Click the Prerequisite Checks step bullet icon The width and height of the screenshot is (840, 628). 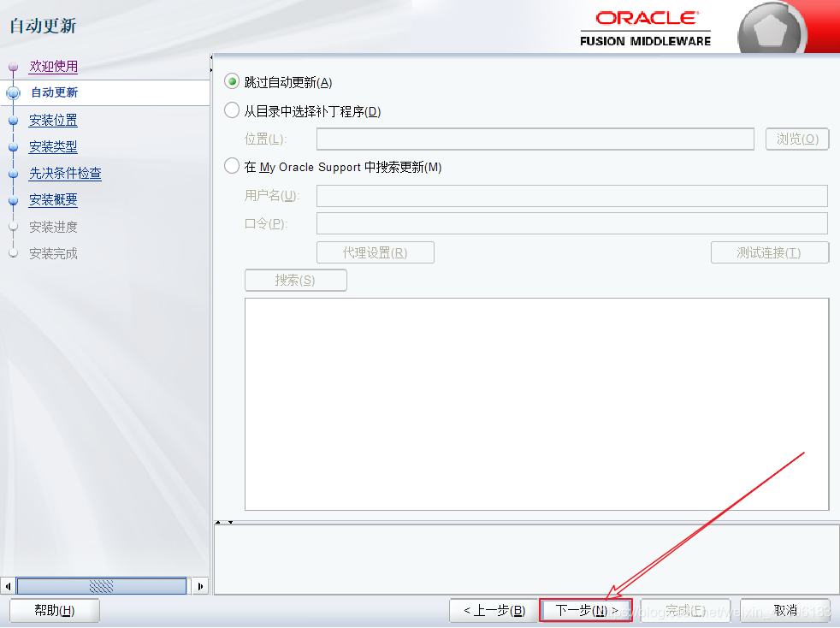coord(14,174)
